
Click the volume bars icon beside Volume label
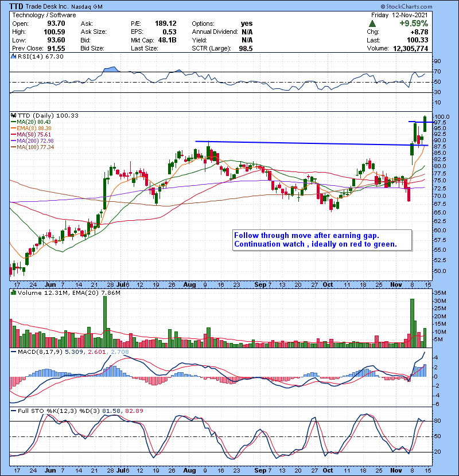(x=13, y=292)
